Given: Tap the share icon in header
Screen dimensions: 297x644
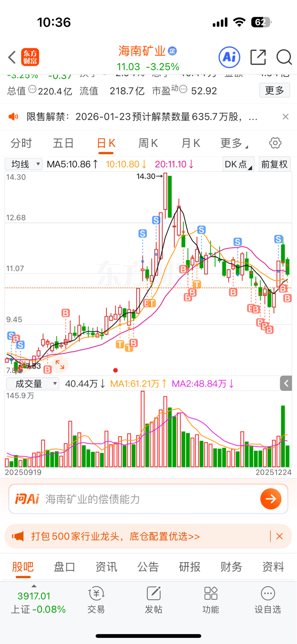Looking at the screenshot, I should (x=258, y=57).
